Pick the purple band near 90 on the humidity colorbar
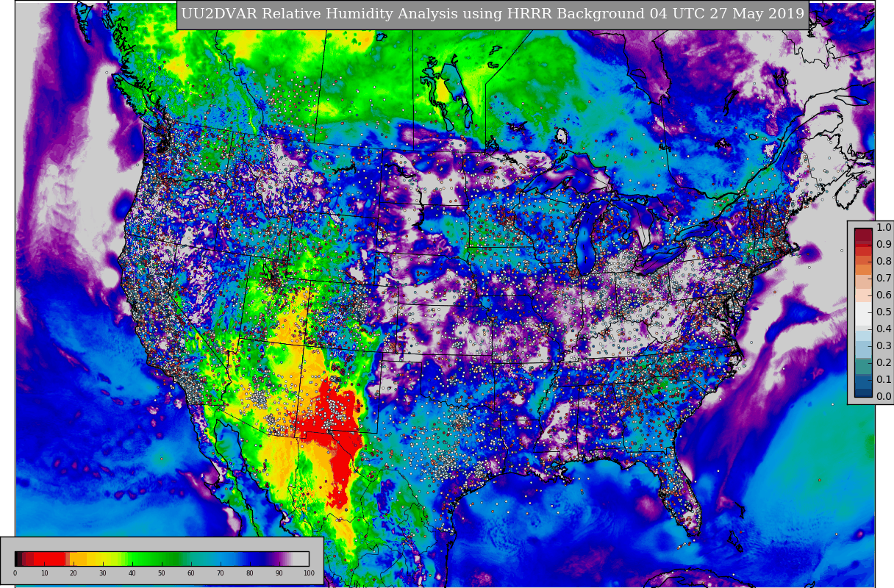The height and width of the screenshot is (588, 894). tap(276, 559)
